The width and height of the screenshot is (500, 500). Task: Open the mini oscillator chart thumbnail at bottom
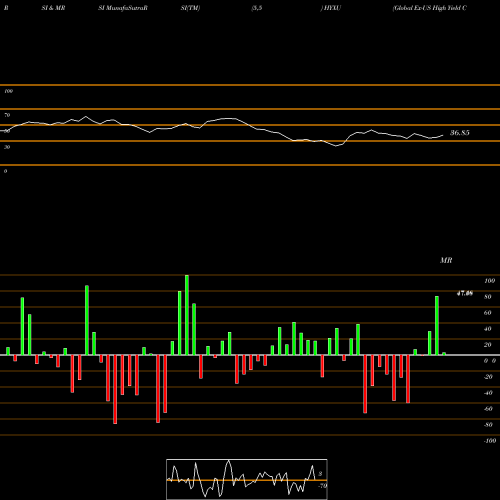pyautogui.click(x=247, y=479)
